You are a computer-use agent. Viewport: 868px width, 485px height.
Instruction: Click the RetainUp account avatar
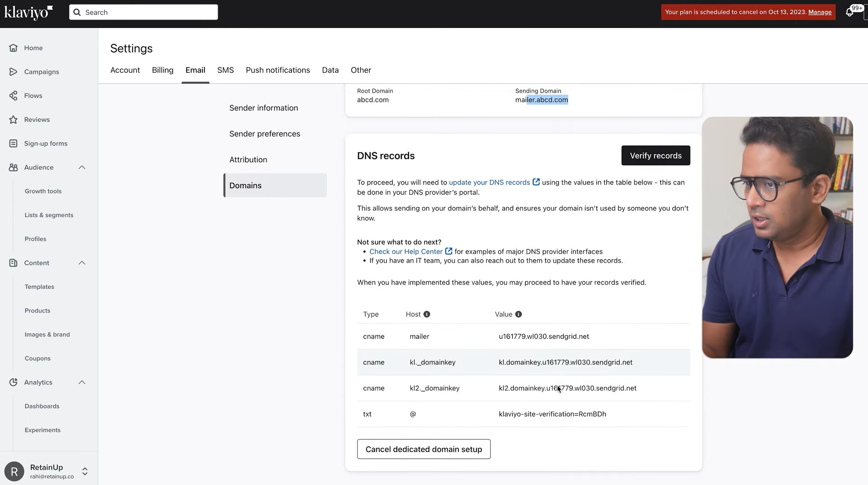(x=14, y=472)
